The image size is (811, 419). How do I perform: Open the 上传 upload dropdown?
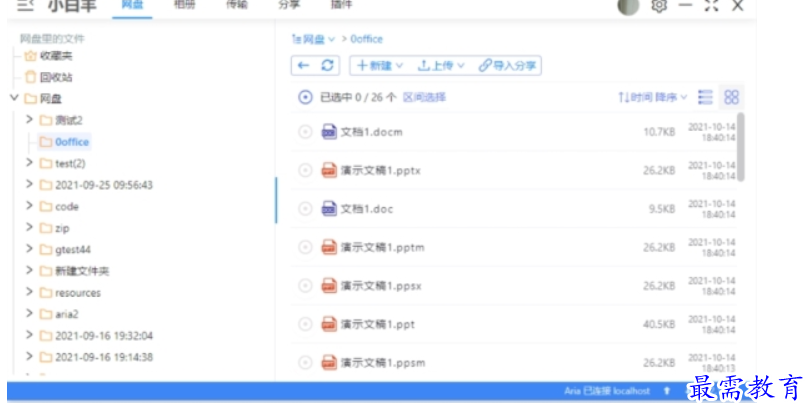[x=441, y=66]
